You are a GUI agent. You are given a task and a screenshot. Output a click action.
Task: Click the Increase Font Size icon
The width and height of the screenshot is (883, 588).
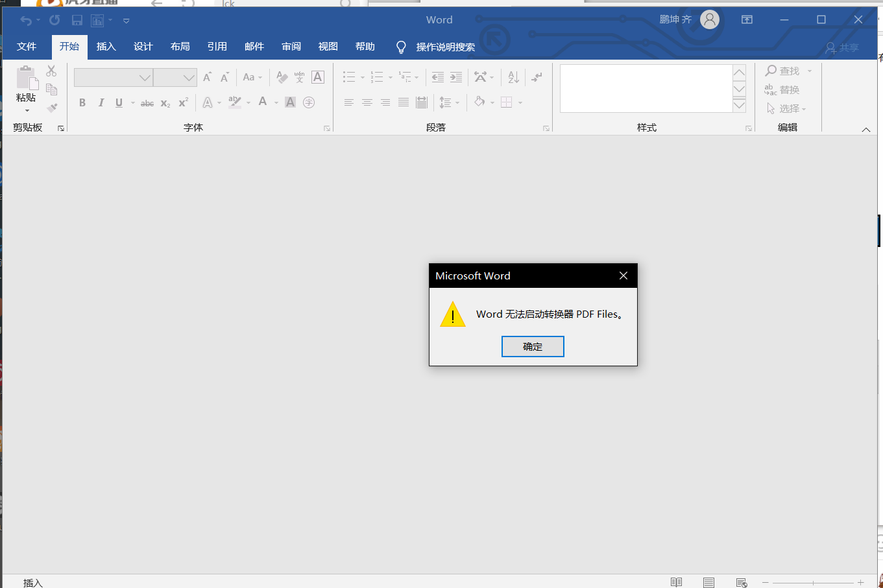pos(207,77)
